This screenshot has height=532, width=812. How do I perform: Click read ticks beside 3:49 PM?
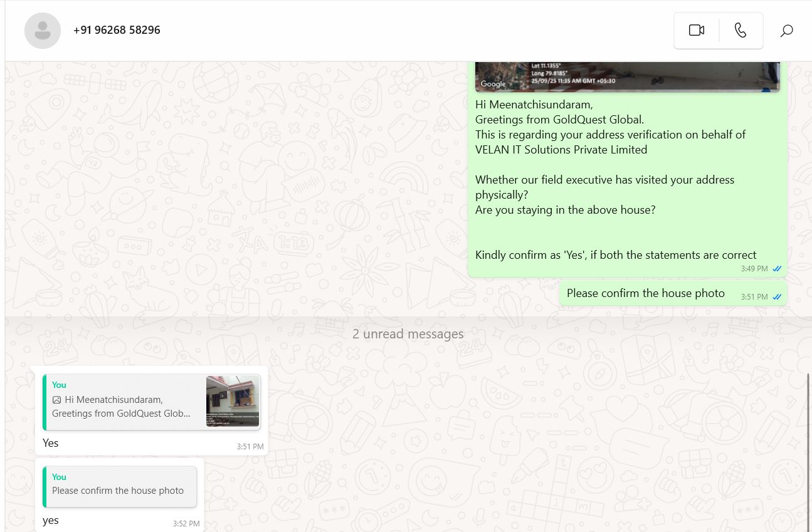[x=777, y=269]
